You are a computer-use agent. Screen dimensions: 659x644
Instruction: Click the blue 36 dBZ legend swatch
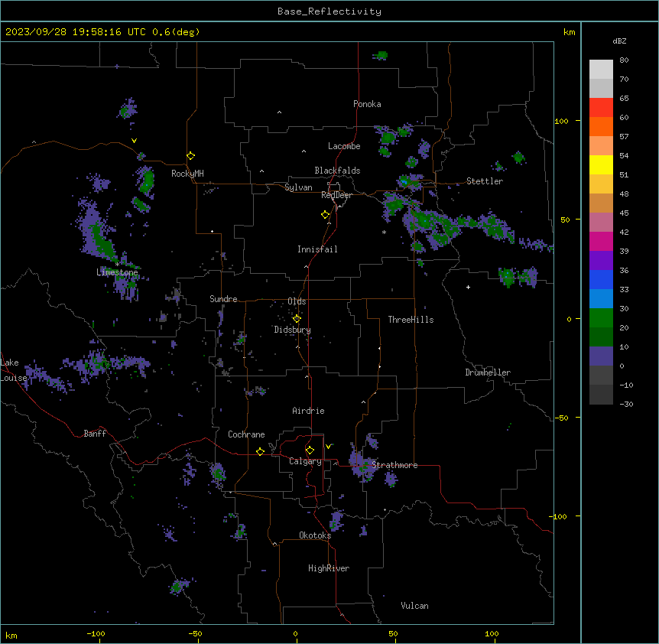(601, 279)
